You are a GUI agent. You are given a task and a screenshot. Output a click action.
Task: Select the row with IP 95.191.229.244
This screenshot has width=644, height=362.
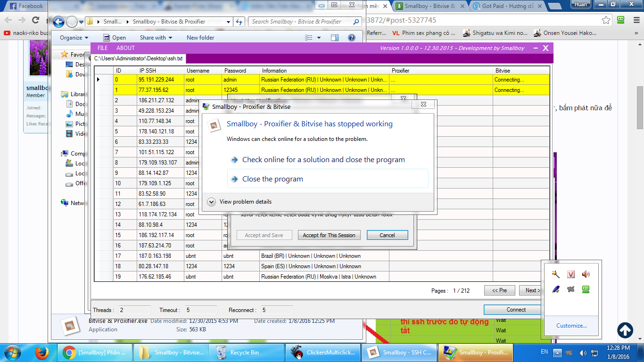323,80
